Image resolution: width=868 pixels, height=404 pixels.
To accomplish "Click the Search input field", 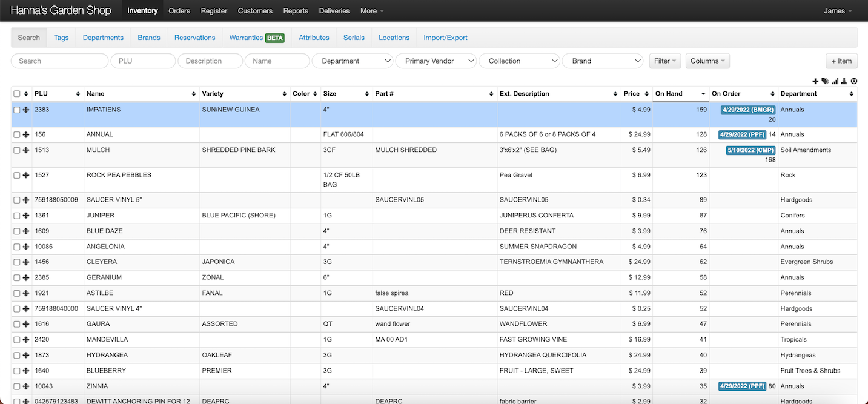I will point(59,61).
